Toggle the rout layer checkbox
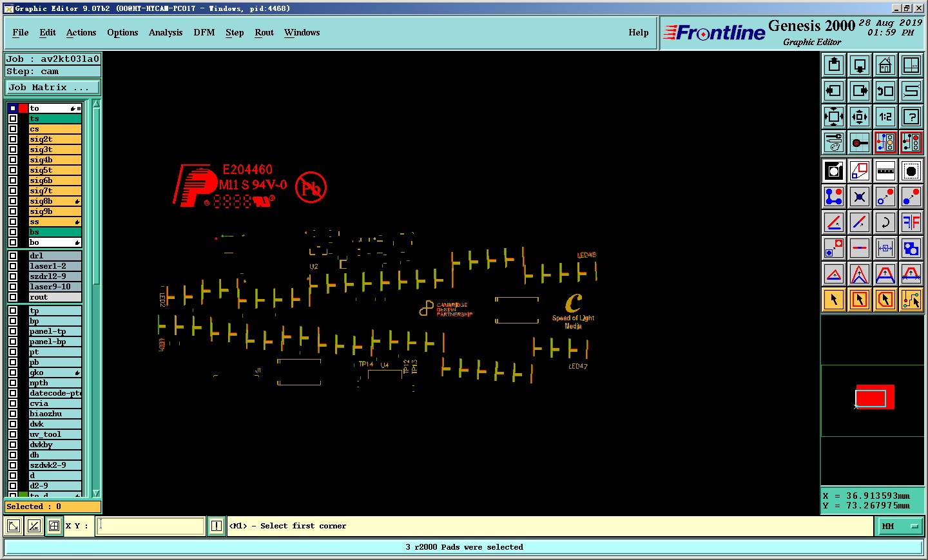This screenshot has height=560, width=928. [x=13, y=297]
